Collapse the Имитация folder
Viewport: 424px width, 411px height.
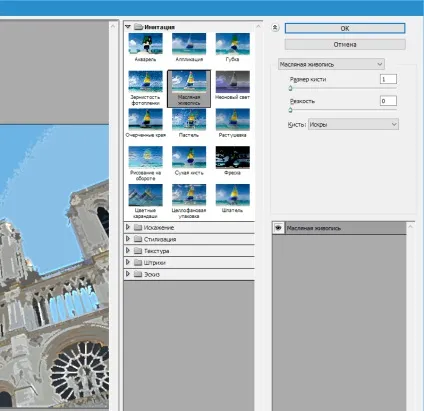click(128, 27)
